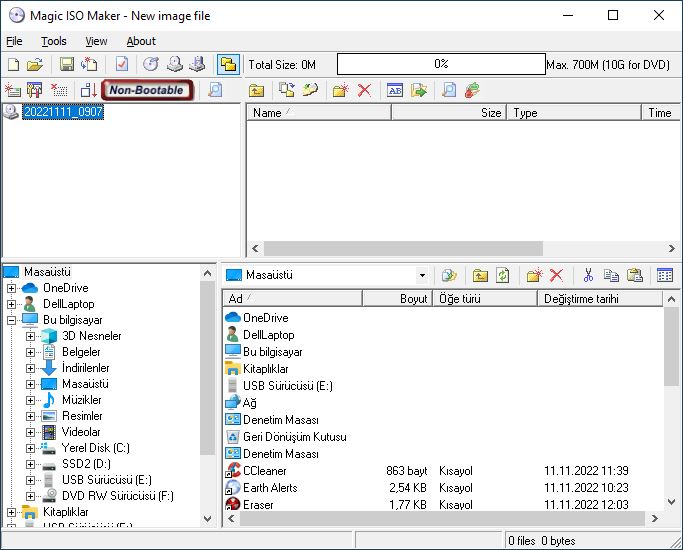Click the rename AB icon
Image resolution: width=683 pixels, height=550 pixels.
[395, 90]
